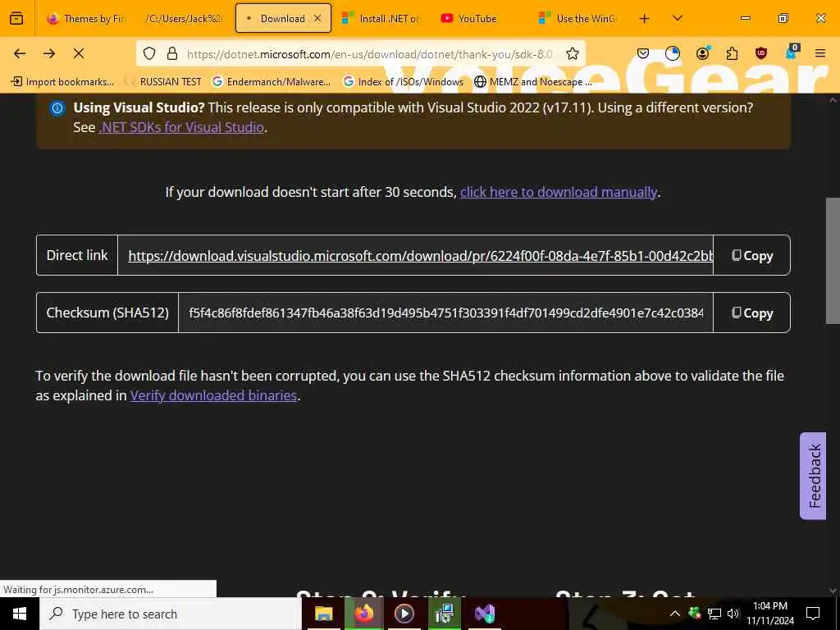The image size is (840, 630).
Task: View site security padlock info
Action: 172,53
